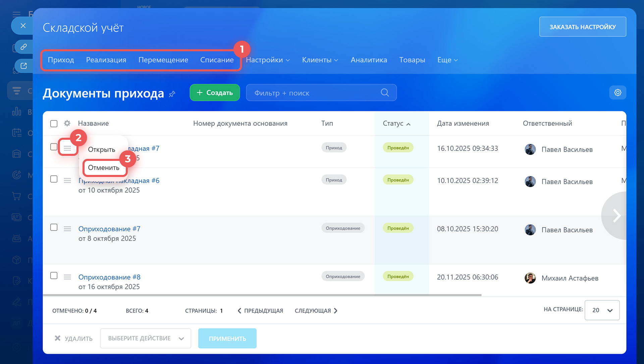
Task: Click the large right arrow scroll button
Action: [616, 216]
